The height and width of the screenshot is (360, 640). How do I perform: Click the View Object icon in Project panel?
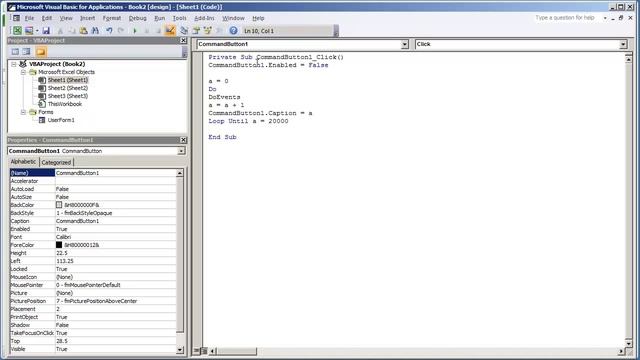[x=27, y=52]
